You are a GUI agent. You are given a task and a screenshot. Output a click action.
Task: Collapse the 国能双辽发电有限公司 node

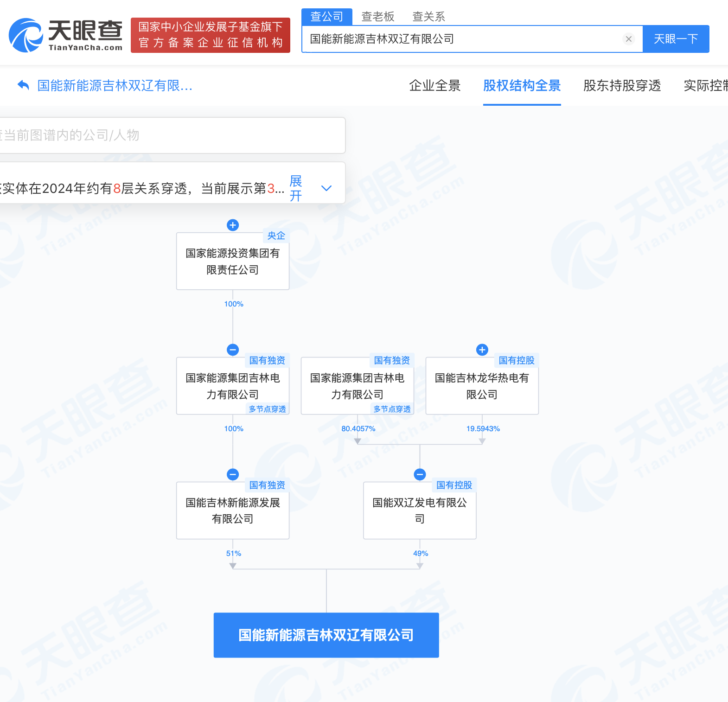click(420, 474)
